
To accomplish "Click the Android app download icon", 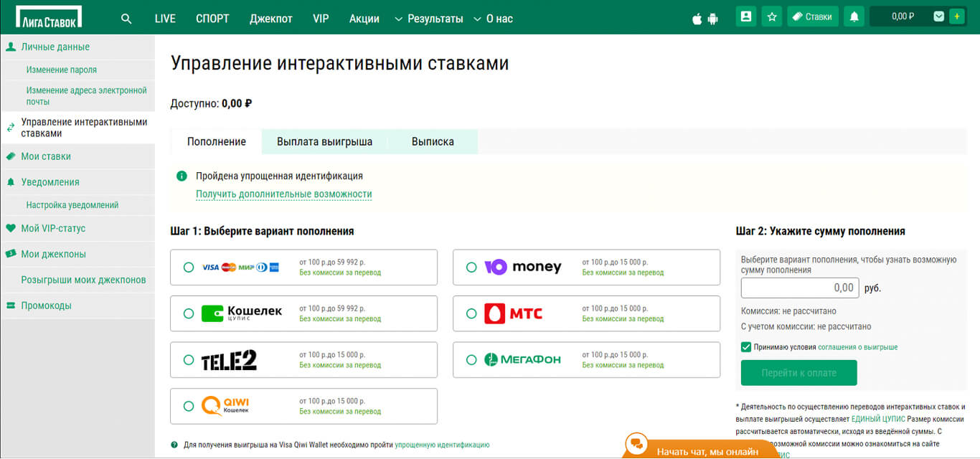I will coord(712,19).
